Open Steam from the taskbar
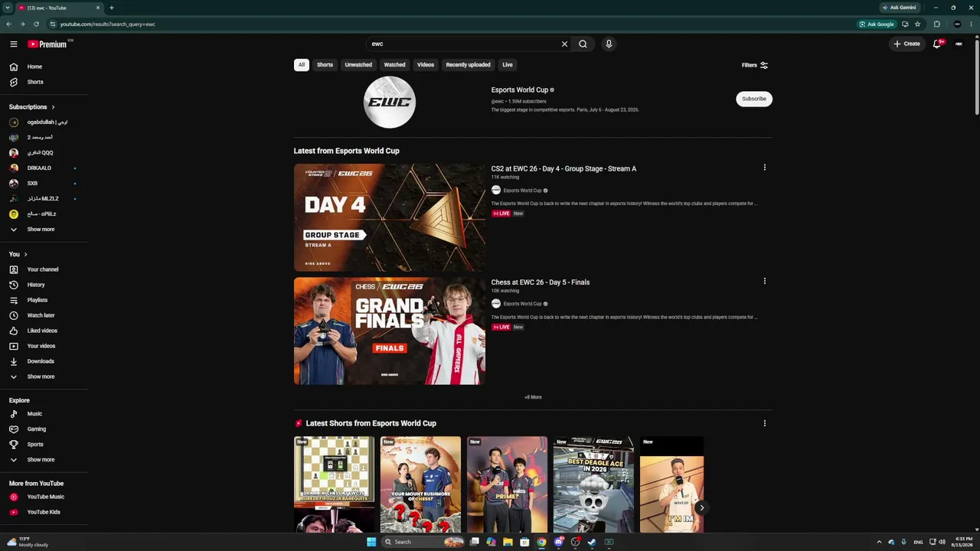This screenshot has width=980, height=551. 592,542
